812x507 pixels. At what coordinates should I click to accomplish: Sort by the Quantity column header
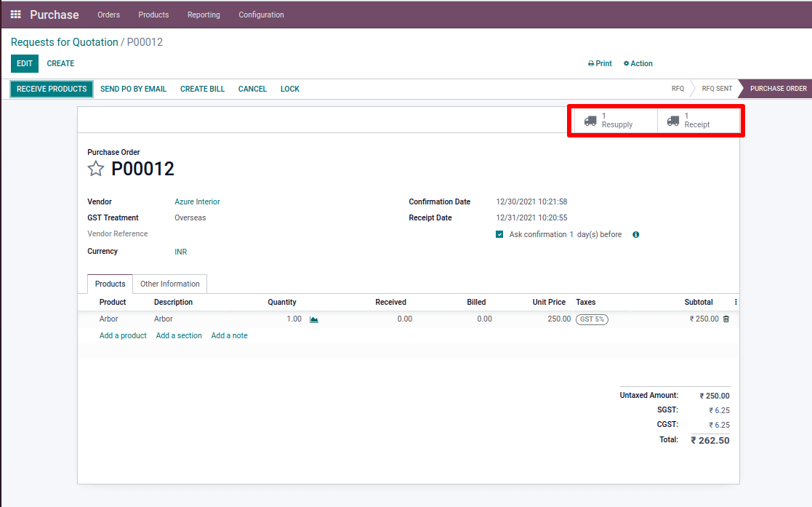pyautogui.click(x=282, y=302)
